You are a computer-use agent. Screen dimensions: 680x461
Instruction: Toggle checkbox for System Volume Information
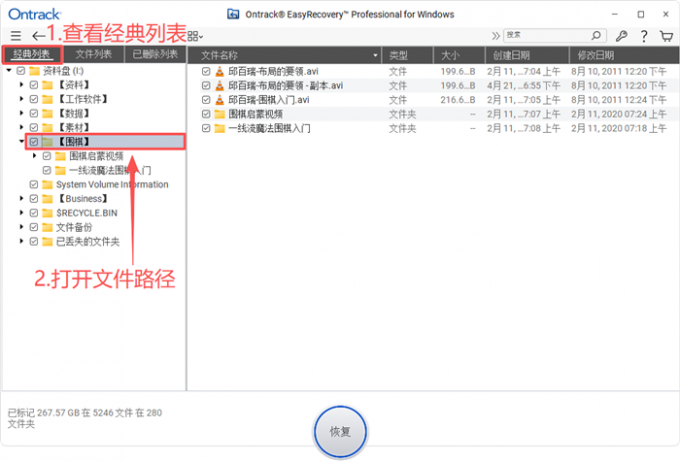pos(34,185)
